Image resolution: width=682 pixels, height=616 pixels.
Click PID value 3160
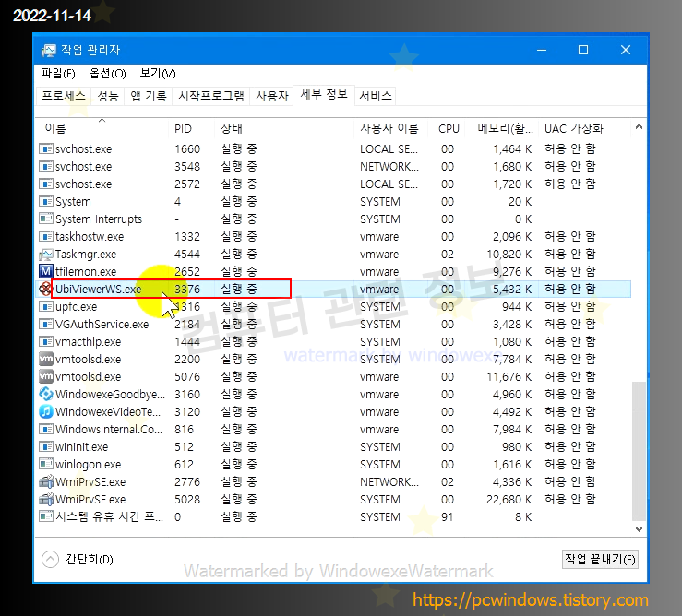[187, 395]
